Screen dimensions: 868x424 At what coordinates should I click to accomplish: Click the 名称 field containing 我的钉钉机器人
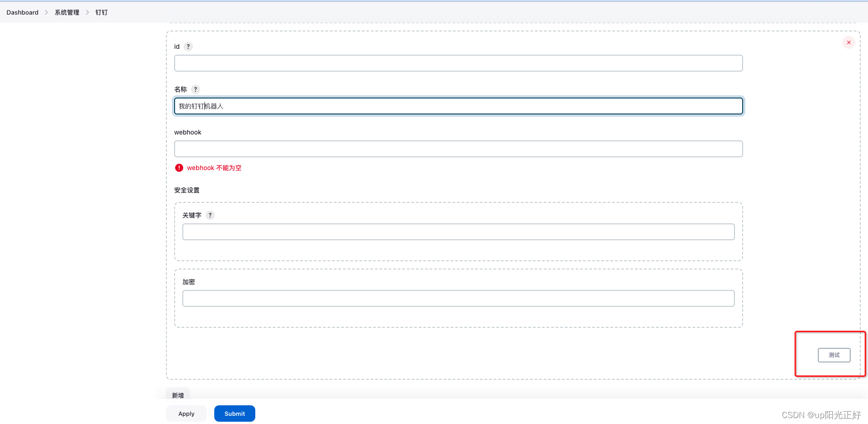pyautogui.click(x=459, y=106)
